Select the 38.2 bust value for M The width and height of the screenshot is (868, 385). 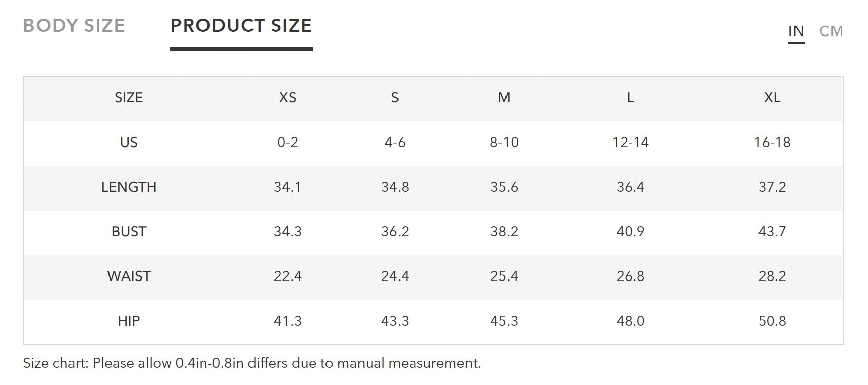coord(504,232)
